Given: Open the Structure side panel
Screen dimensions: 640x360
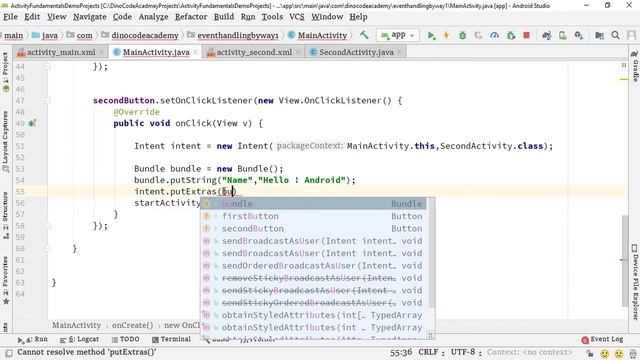Looking at the screenshot, I should point(5,215).
